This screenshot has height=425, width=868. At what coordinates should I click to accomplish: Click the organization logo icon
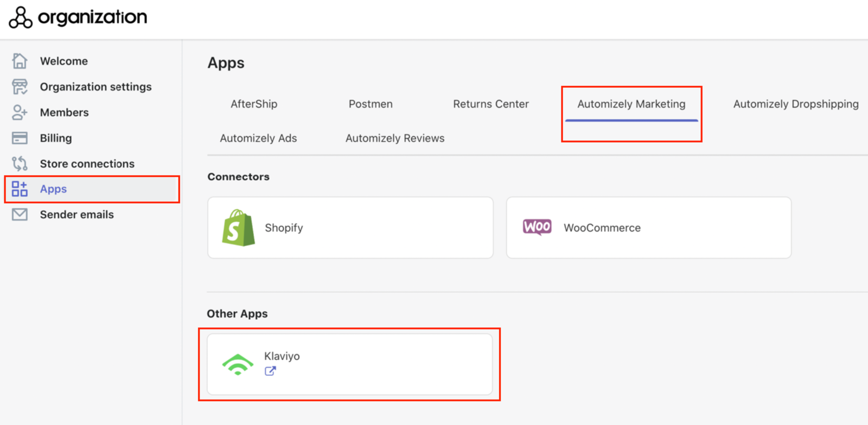click(x=21, y=17)
